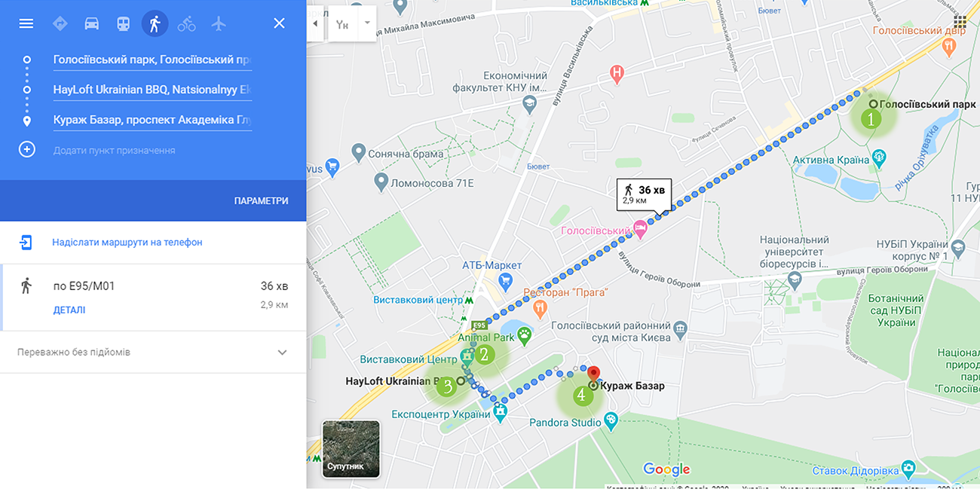Open the Google apps grid icon

click(960, 20)
